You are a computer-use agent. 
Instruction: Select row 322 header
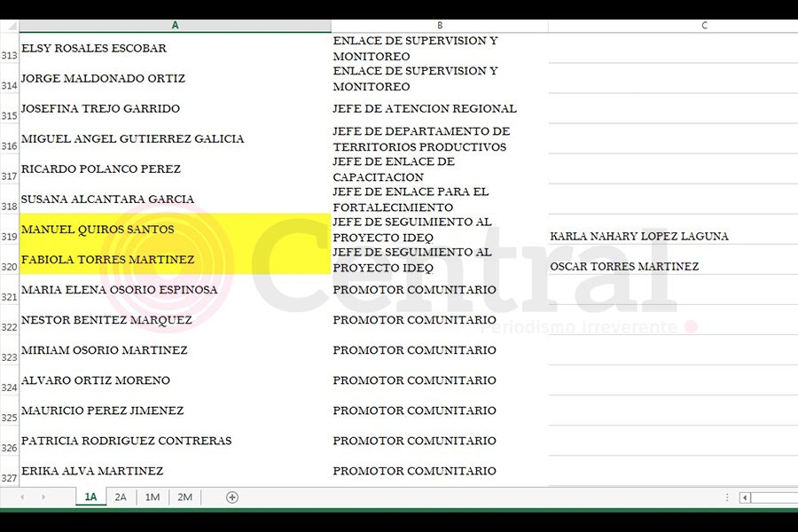click(9, 320)
